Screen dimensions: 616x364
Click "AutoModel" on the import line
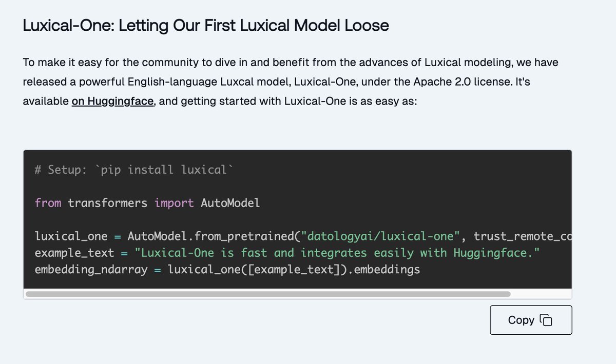coord(230,203)
